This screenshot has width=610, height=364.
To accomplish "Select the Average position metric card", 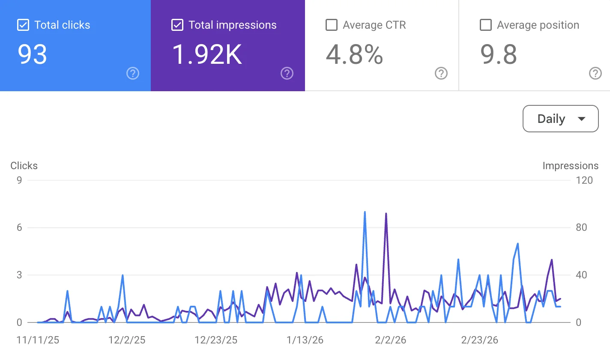I will [535, 45].
